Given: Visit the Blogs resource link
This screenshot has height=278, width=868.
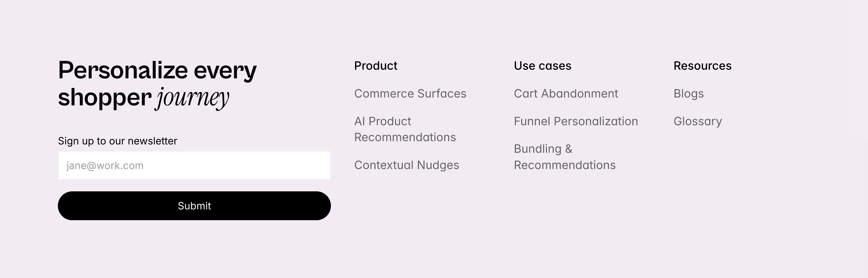Looking at the screenshot, I should [x=688, y=94].
